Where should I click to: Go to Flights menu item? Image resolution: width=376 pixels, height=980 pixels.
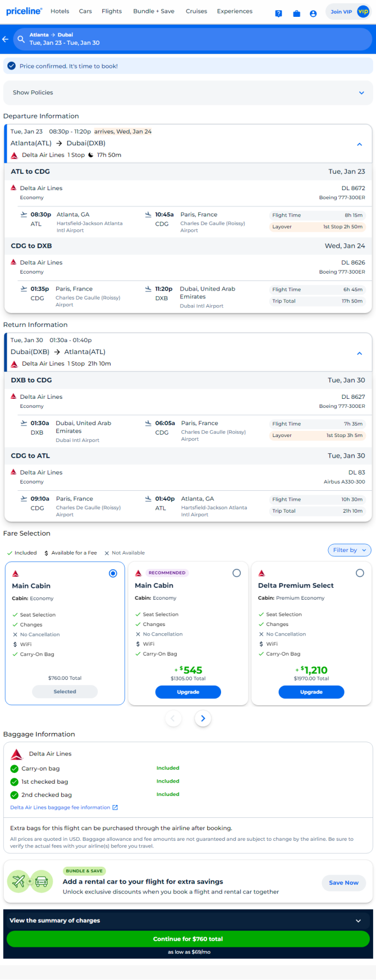pos(112,11)
